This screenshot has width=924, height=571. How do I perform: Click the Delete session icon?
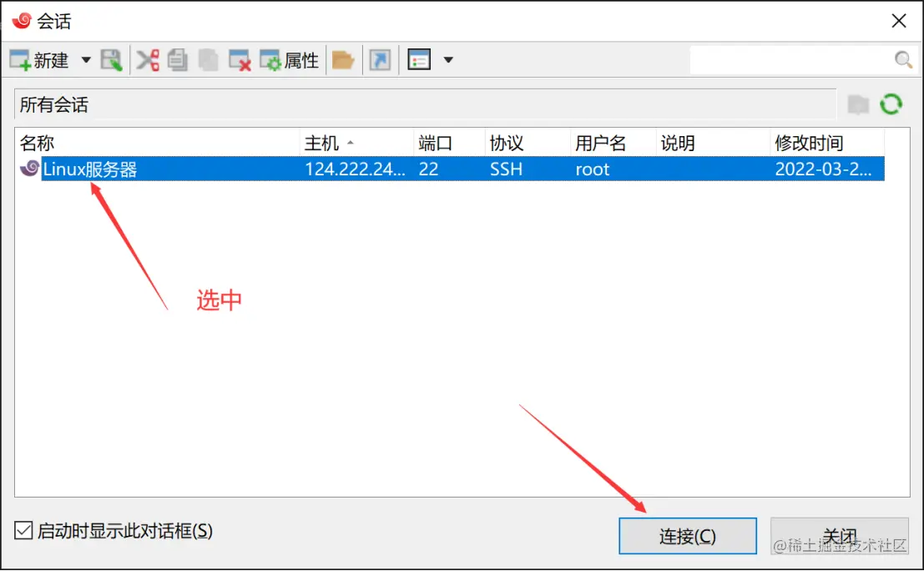(240, 60)
